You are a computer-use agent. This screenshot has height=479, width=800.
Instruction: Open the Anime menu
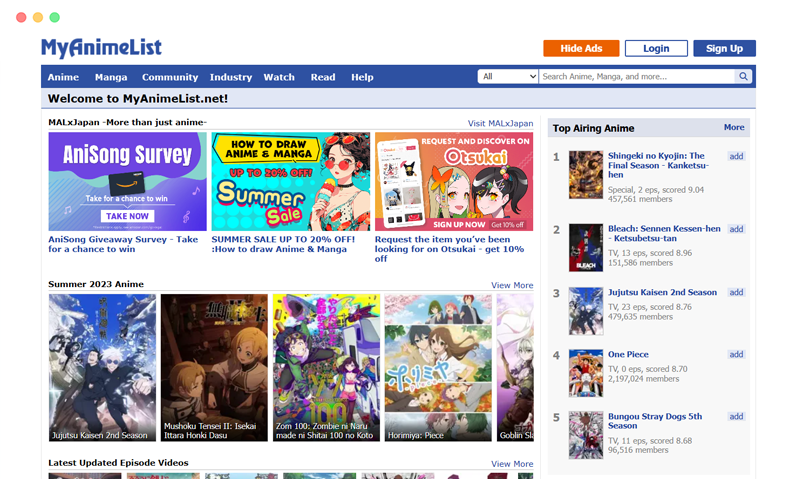click(x=63, y=77)
